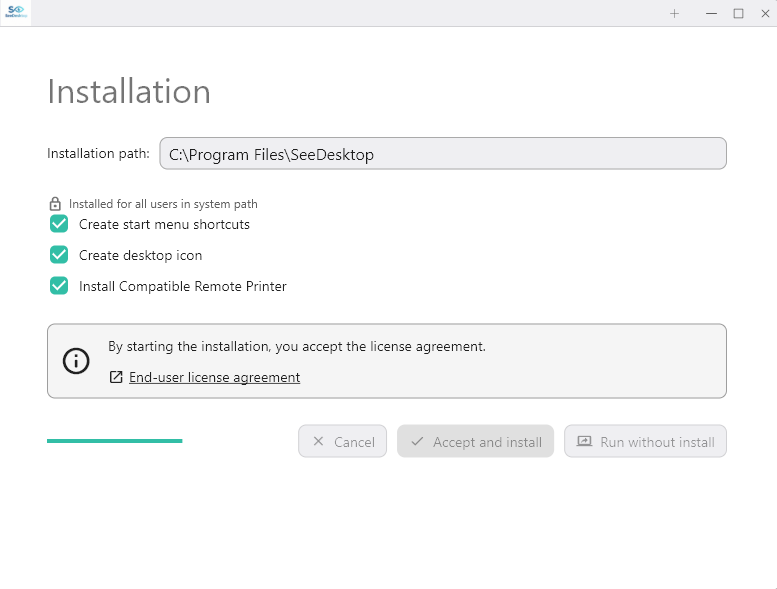
Task: Click the Installation heading text
Action: tap(129, 92)
